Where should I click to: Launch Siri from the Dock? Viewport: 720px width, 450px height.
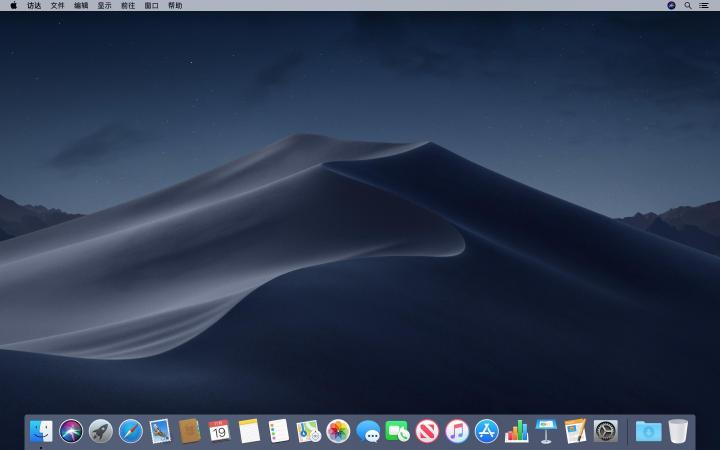tap(71, 432)
